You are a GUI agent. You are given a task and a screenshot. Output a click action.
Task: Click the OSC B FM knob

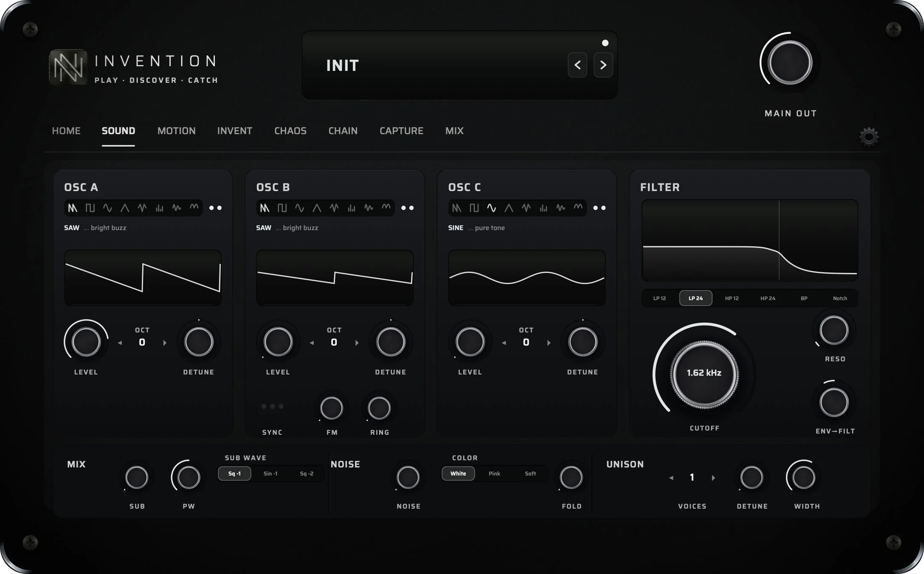331,408
